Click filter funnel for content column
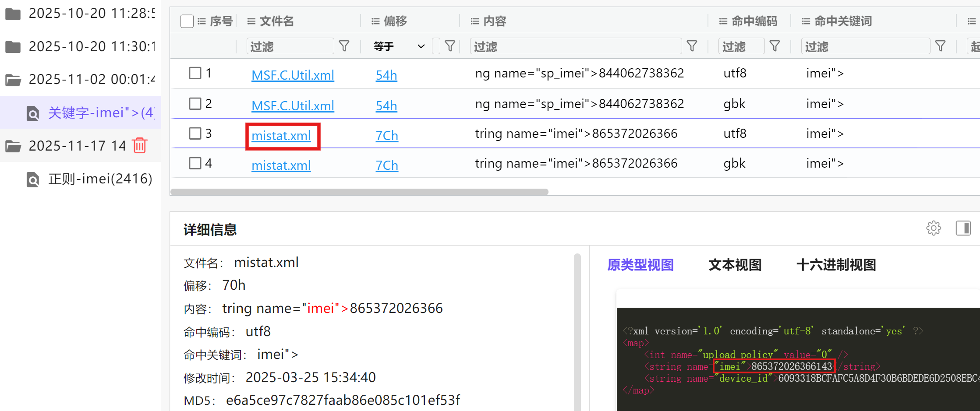The width and height of the screenshot is (980, 411). pos(692,46)
